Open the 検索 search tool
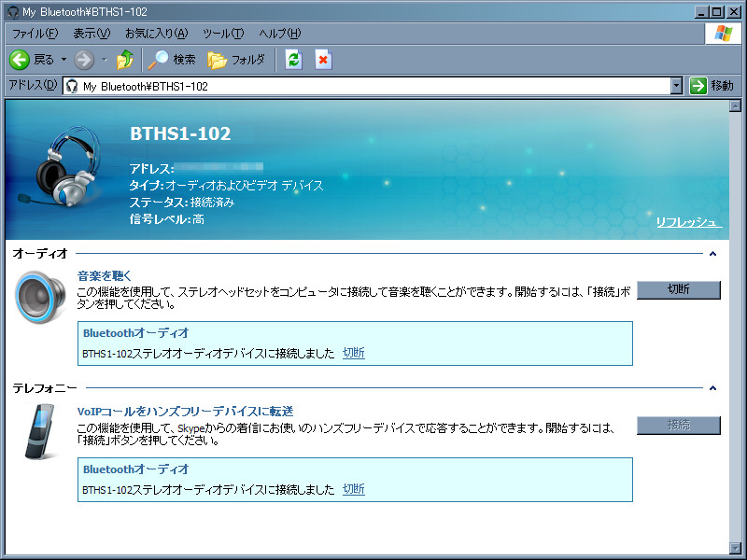The width and height of the screenshot is (747, 560). [x=172, y=60]
